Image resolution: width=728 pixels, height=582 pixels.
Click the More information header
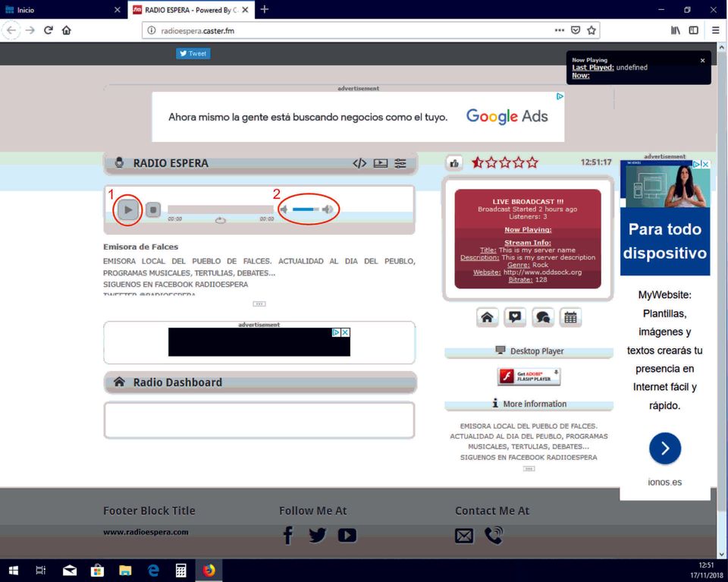tap(529, 404)
